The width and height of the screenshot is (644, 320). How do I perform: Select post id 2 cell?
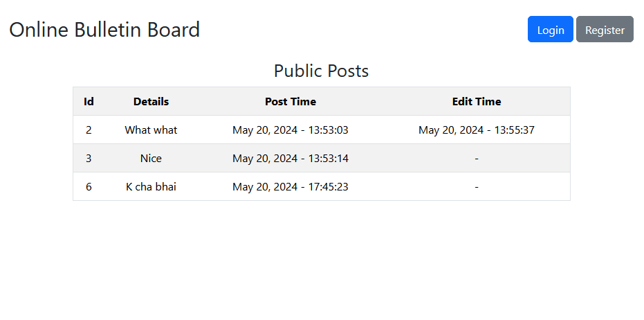coord(89,130)
